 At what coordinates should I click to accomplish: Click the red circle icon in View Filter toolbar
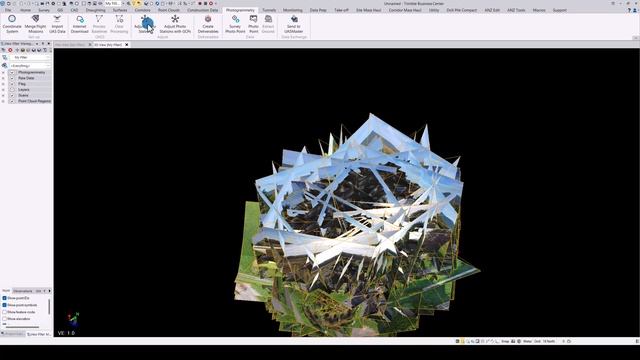(x=10, y=50)
